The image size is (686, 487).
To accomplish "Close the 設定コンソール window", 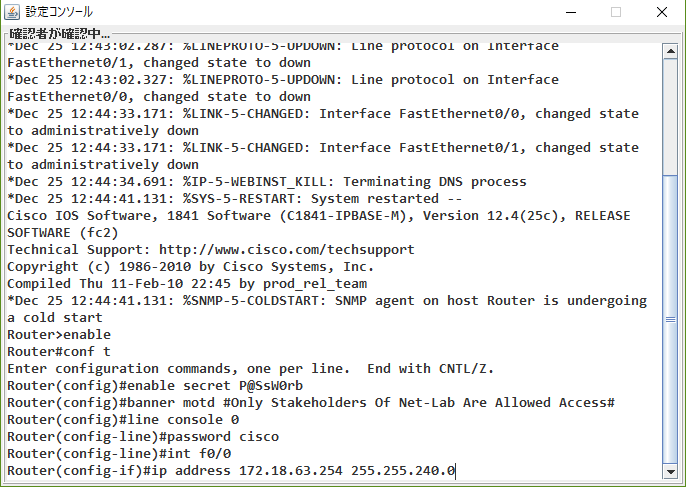I will click(662, 12).
